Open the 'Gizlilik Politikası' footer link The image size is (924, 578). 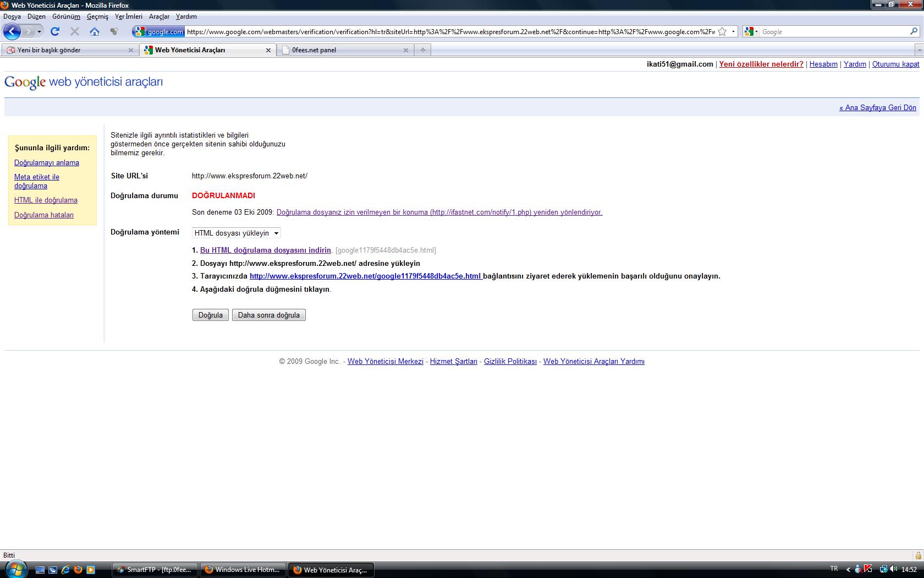[510, 361]
